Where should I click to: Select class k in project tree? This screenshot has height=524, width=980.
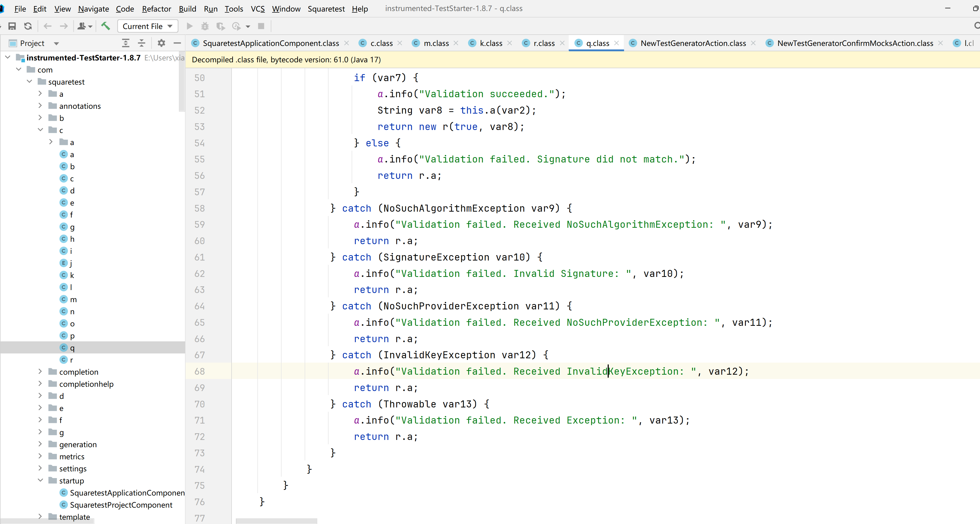[x=67, y=275]
